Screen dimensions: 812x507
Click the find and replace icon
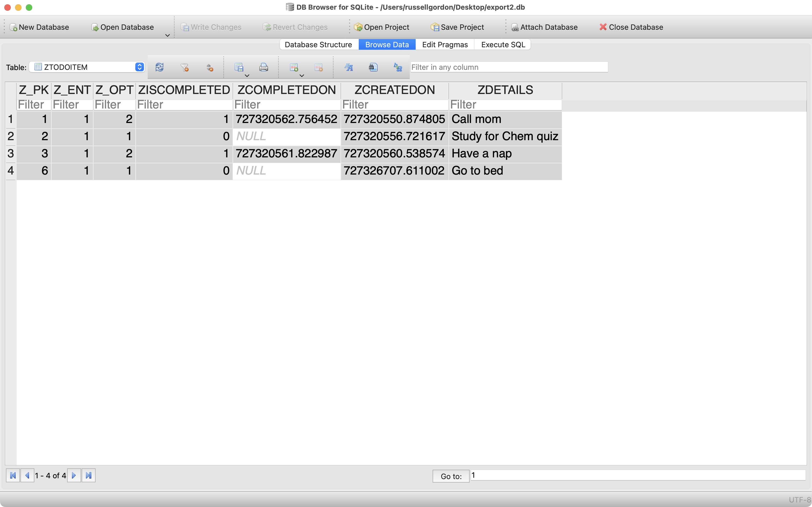398,67
